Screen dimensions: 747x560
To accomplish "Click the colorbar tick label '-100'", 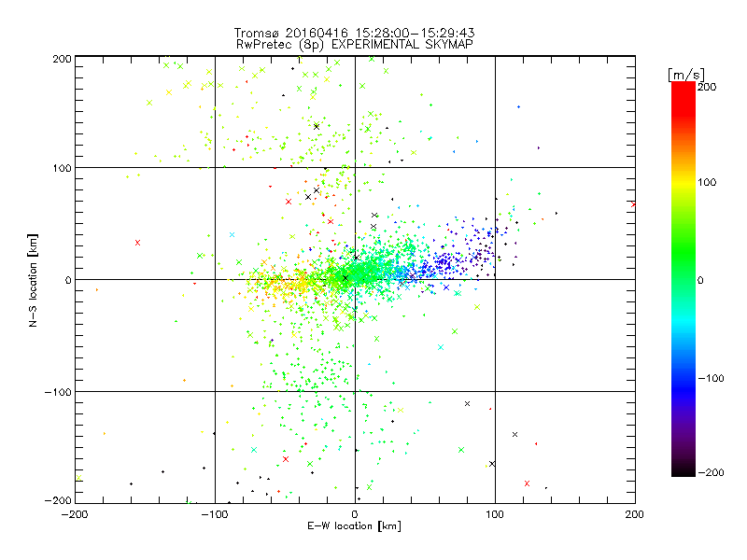I will (711, 379).
